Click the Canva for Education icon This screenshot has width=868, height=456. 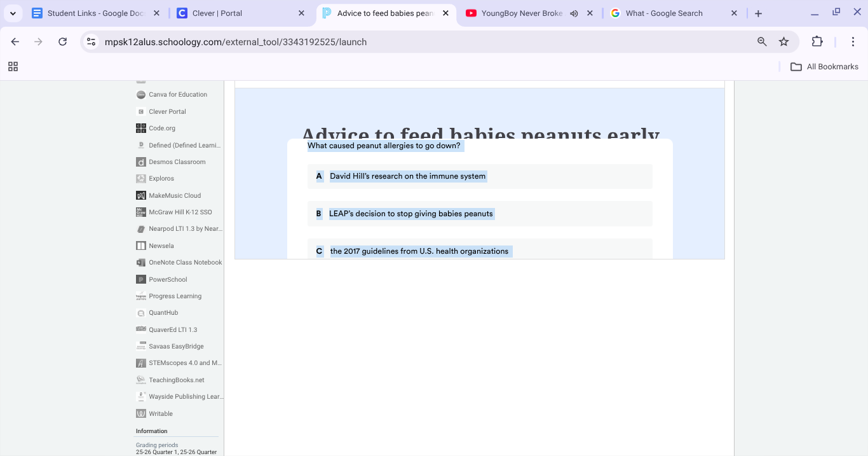tap(141, 95)
